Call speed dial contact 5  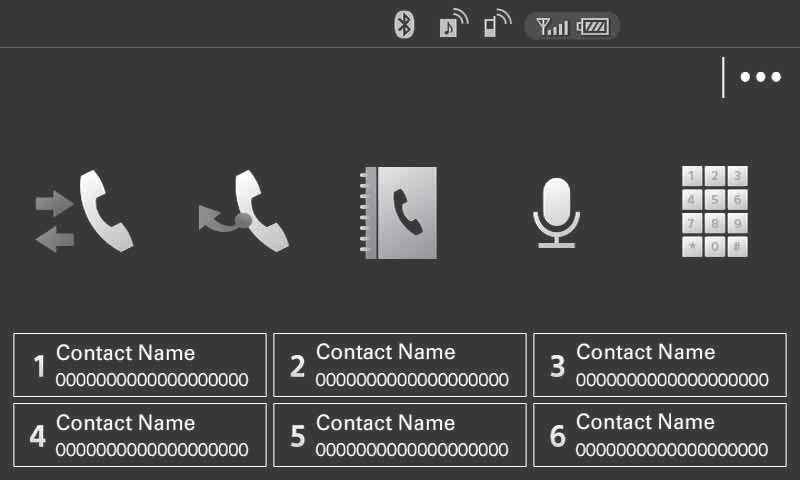pyautogui.click(x=399, y=435)
